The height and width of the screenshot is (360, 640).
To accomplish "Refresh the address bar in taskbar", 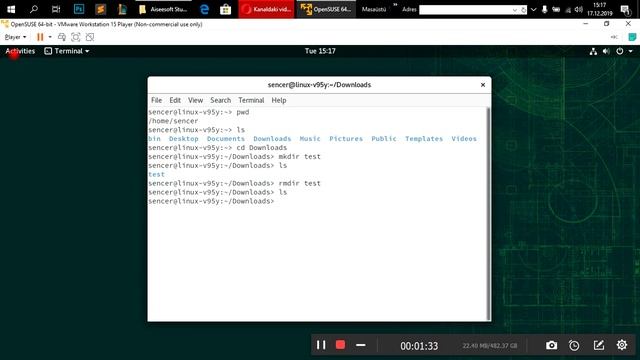I will [523, 10].
